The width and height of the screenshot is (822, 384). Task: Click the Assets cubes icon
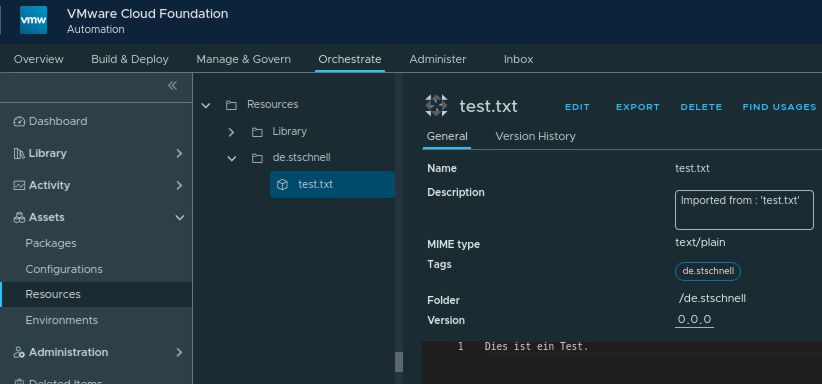(19, 217)
